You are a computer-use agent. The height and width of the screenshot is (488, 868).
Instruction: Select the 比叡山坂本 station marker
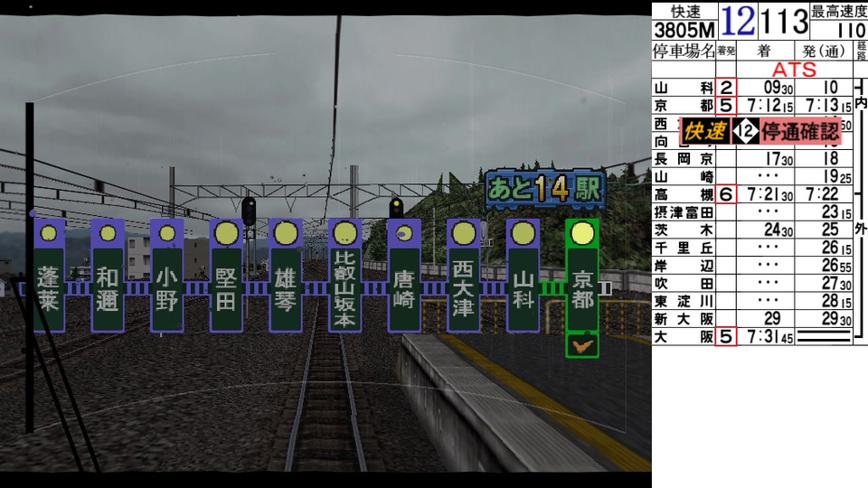344,275
